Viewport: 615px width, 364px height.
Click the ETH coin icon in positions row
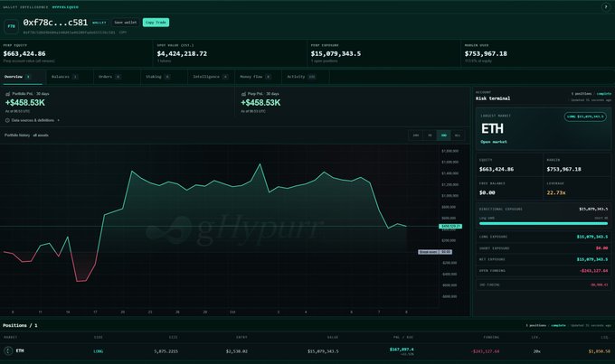tap(8, 350)
